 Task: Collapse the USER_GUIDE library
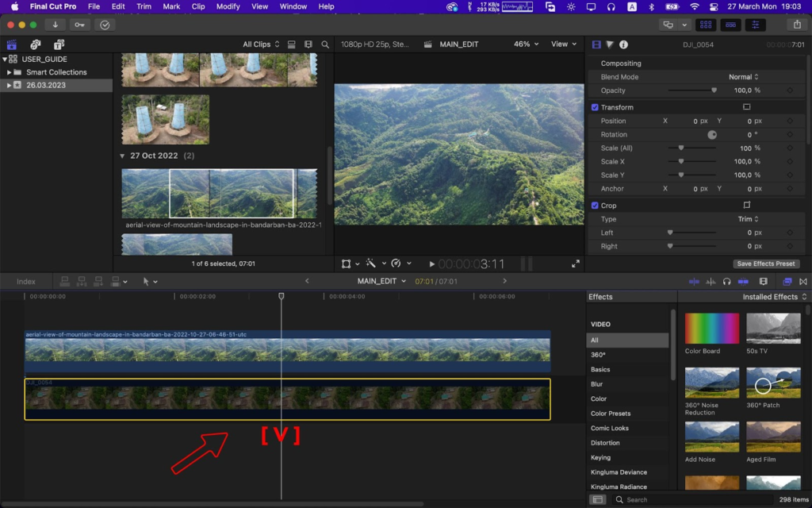5,59
